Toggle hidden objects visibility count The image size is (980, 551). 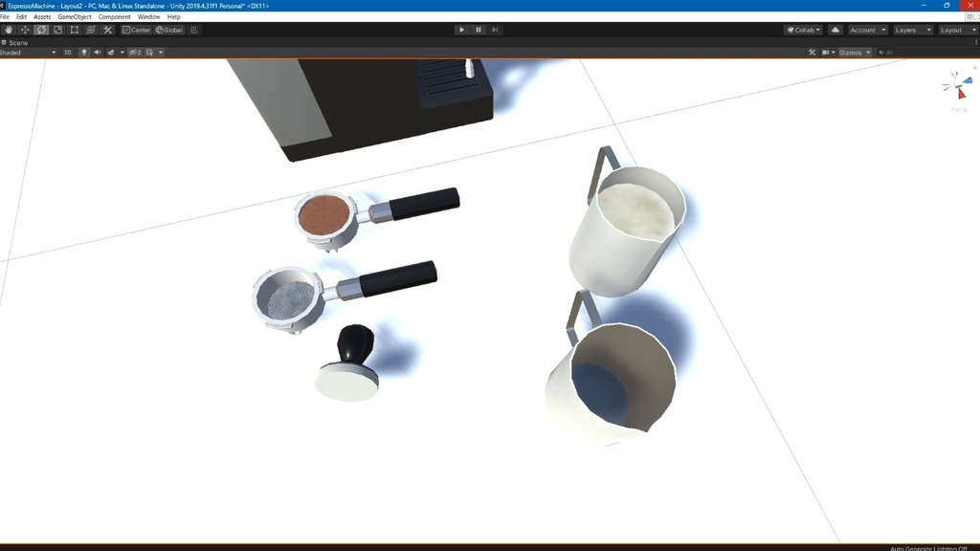pos(135,53)
